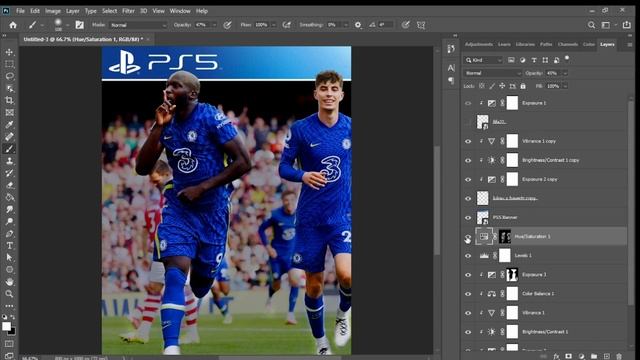Switch to the Channels tab
Image resolution: width=640 pixels, height=360 pixels.
[x=568, y=44]
